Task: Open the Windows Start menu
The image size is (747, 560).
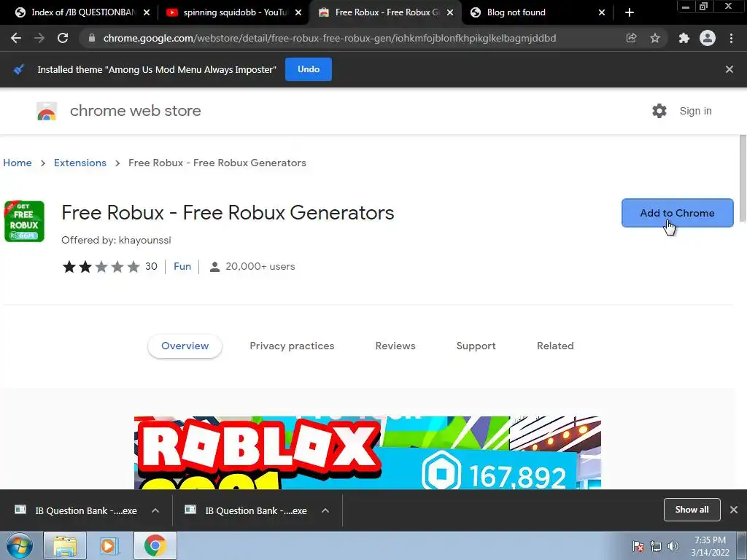Action: (20, 545)
